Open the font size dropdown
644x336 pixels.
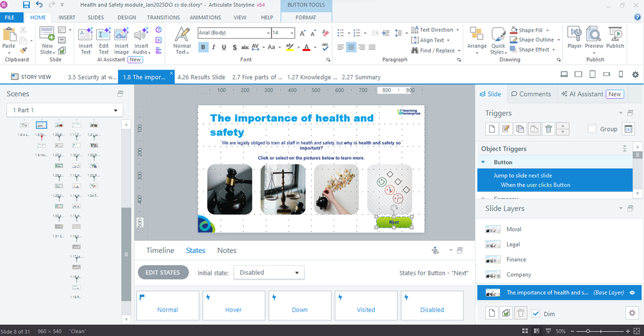pyautogui.click(x=292, y=32)
